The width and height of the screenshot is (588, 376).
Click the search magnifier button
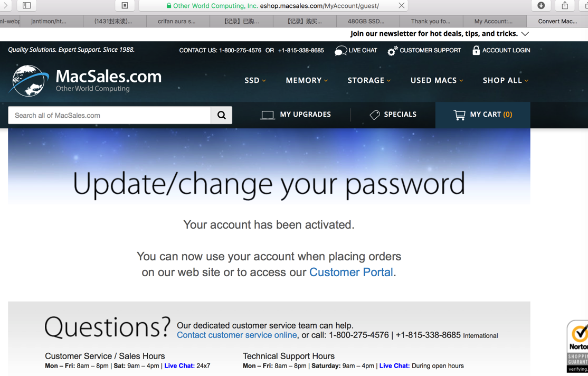[x=222, y=115]
